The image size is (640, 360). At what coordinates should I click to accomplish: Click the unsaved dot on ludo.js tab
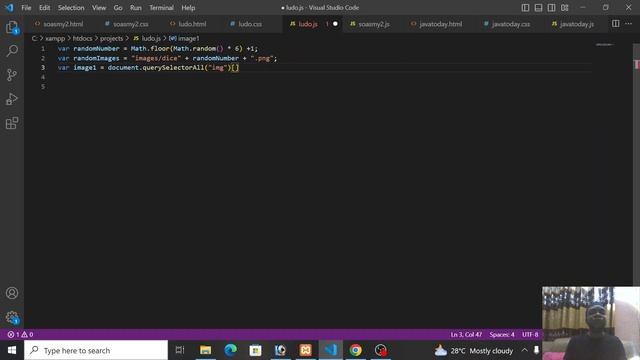click(x=335, y=24)
